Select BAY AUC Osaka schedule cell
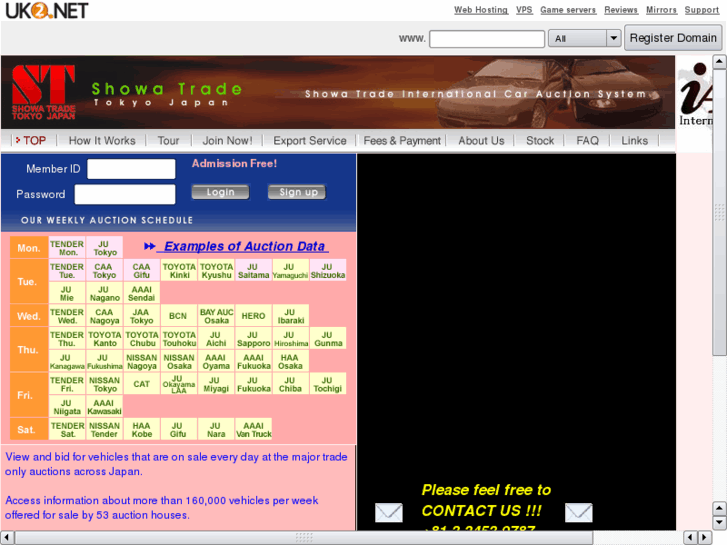The width and height of the screenshot is (727, 545). (x=216, y=316)
